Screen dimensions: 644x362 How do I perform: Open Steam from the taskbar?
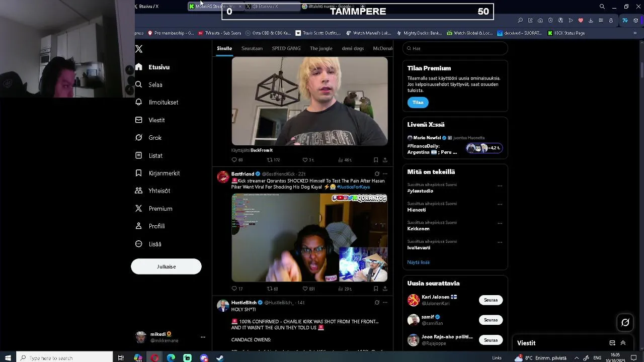pyautogui.click(x=220, y=358)
